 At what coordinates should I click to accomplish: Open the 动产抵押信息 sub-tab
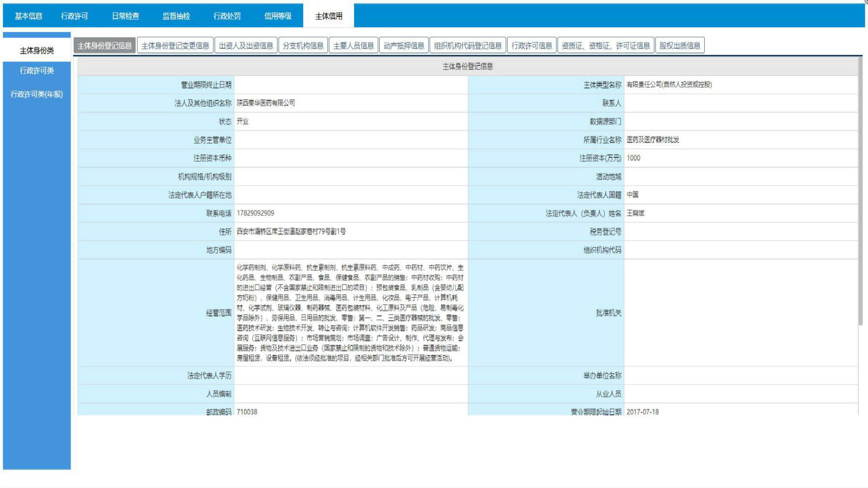click(x=404, y=46)
